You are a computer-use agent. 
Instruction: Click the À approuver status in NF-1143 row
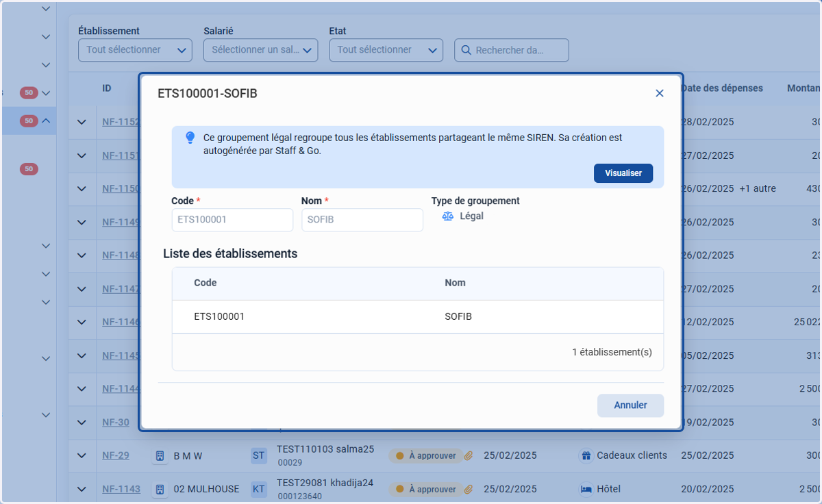426,489
